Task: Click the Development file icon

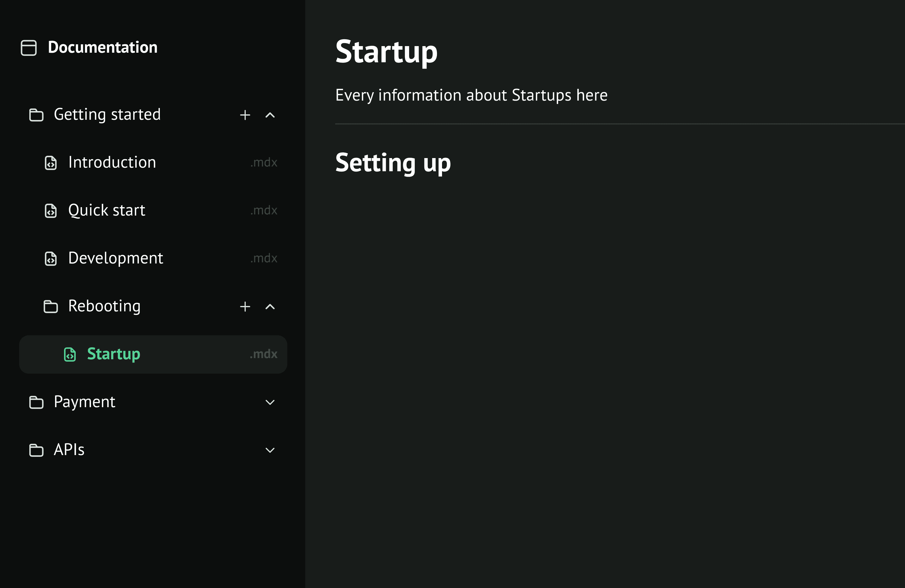Action: [51, 259]
